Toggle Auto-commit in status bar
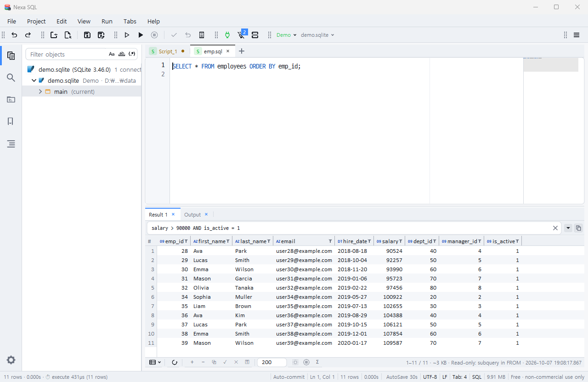Image resolution: width=588 pixels, height=382 pixels. pyautogui.click(x=289, y=377)
